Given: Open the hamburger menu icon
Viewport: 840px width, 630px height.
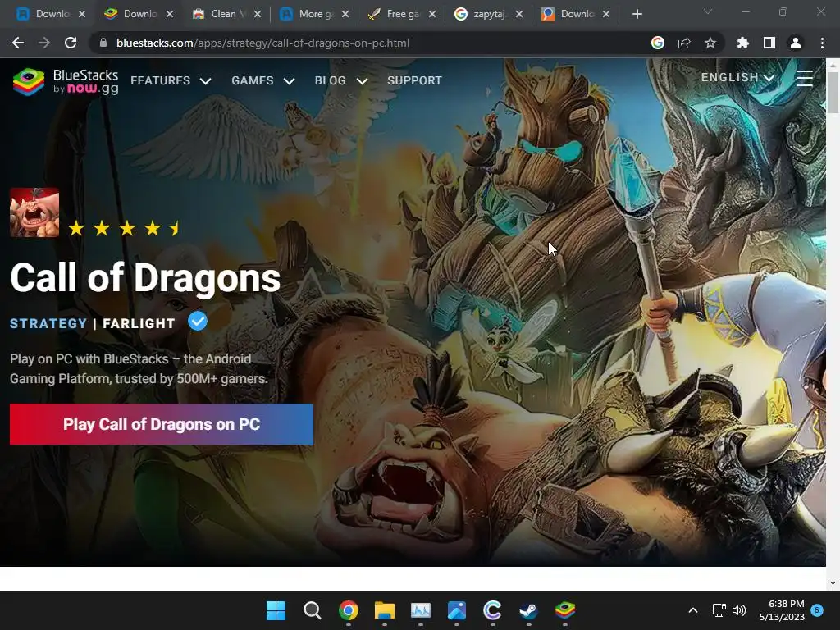Looking at the screenshot, I should 804,78.
